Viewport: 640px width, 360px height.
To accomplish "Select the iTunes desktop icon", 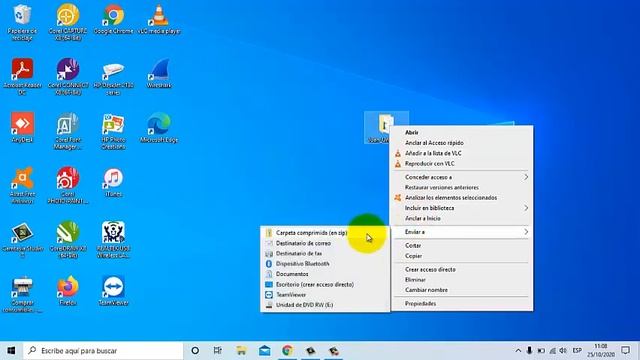I will [x=113, y=183].
